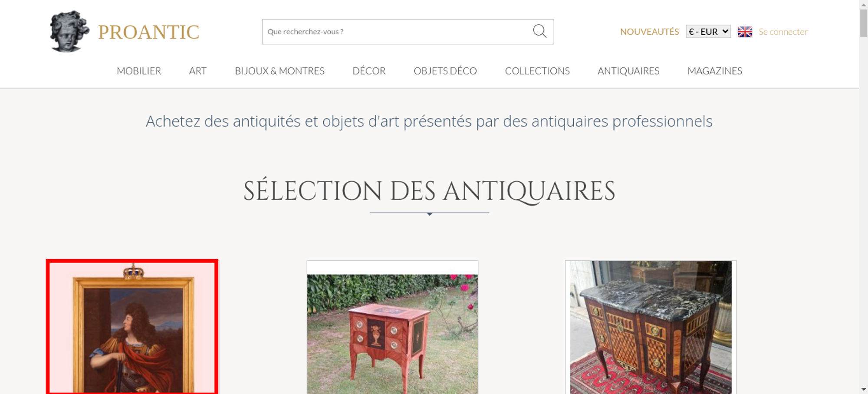Open the MAGAZINES menu

[x=715, y=71]
